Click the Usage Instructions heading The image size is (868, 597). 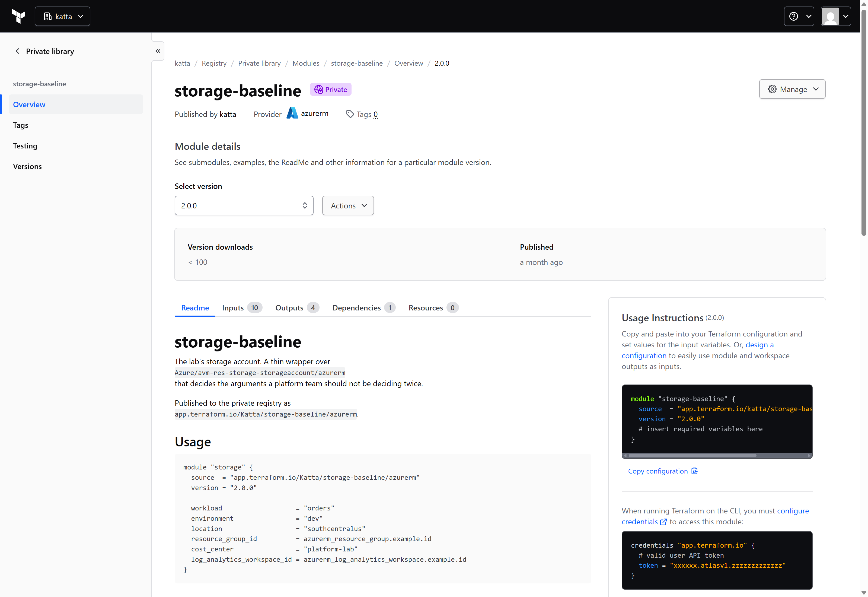(x=662, y=318)
